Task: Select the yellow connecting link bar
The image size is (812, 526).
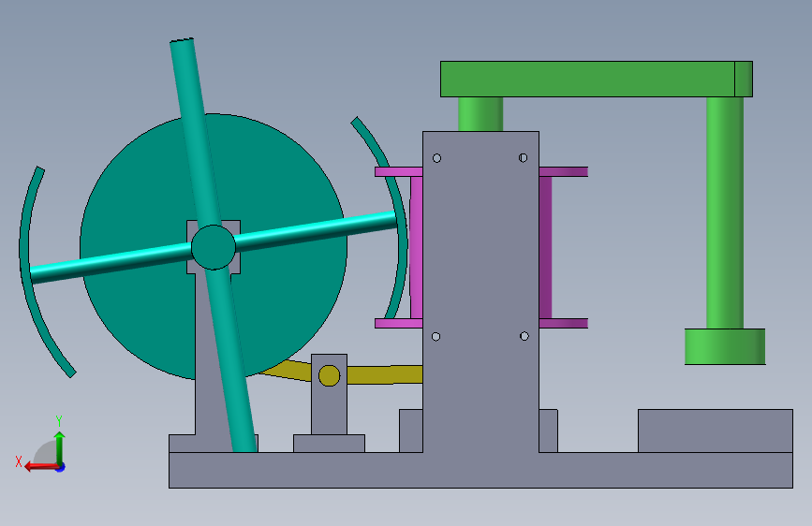Action: [384, 374]
